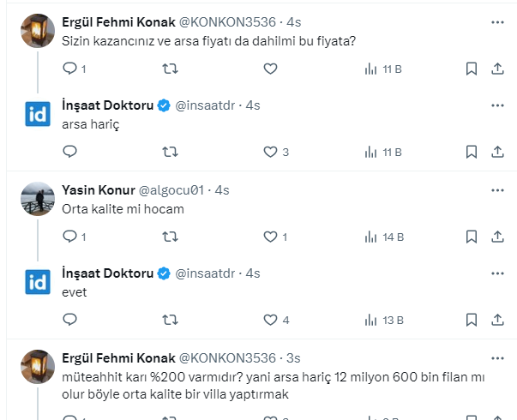Share the "arsa hariç" reply
The height and width of the screenshot is (420, 517).
(x=498, y=152)
